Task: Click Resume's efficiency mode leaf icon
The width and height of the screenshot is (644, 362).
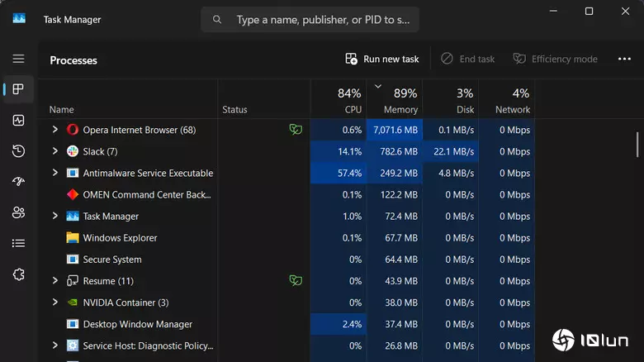Action: 296,280
